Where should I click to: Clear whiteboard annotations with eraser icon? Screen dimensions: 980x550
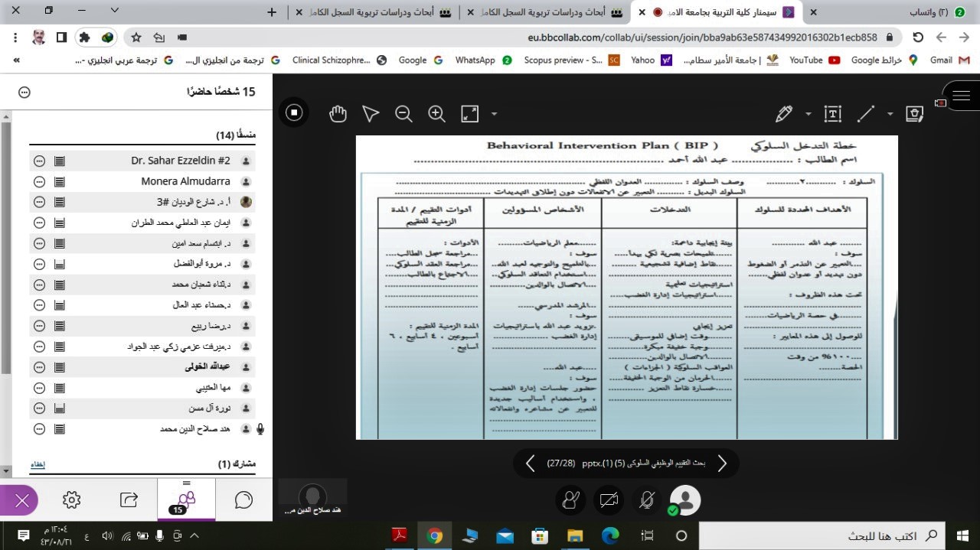coord(914,114)
